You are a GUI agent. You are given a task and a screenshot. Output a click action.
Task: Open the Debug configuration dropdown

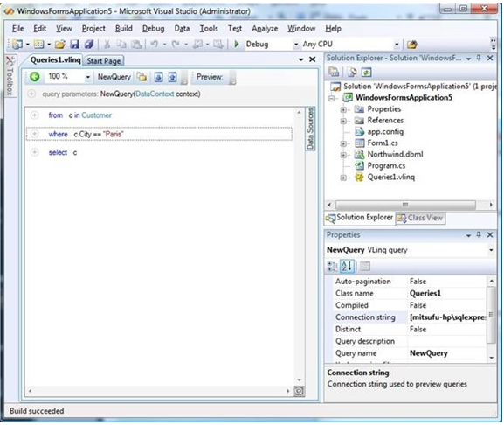(x=296, y=45)
